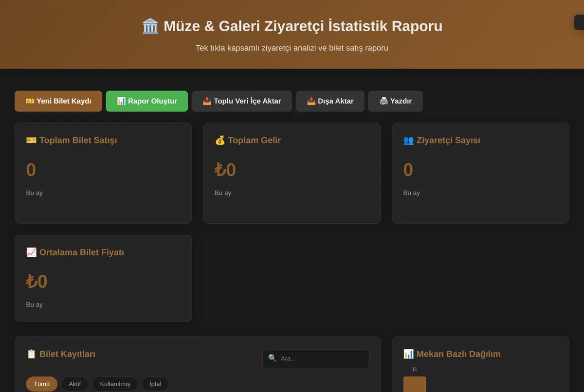Click the Ortalama Bilet Fiyatı value ₺0

click(36, 282)
